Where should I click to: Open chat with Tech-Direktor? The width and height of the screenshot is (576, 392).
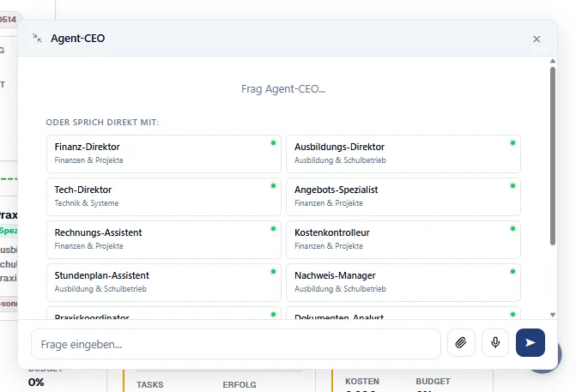(x=163, y=196)
